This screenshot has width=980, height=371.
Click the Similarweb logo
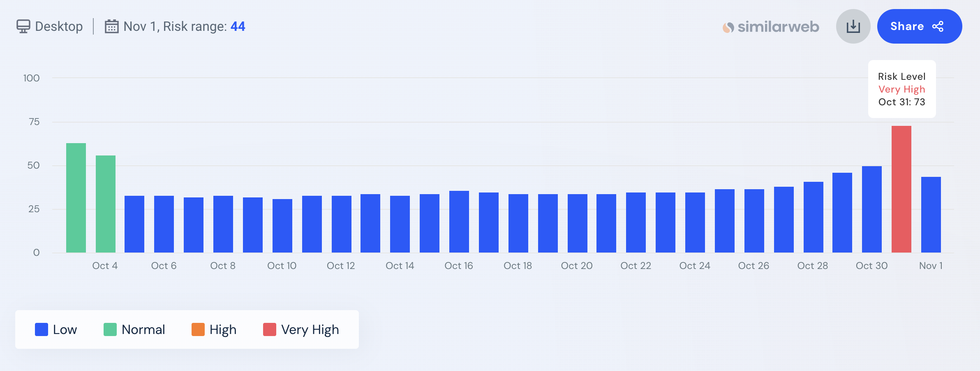click(771, 27)
